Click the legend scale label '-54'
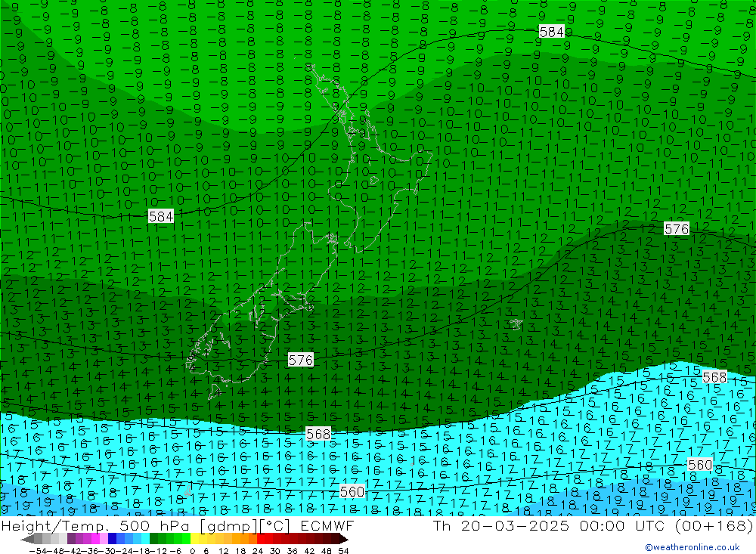The image size is (756, 554). (38, 551)
